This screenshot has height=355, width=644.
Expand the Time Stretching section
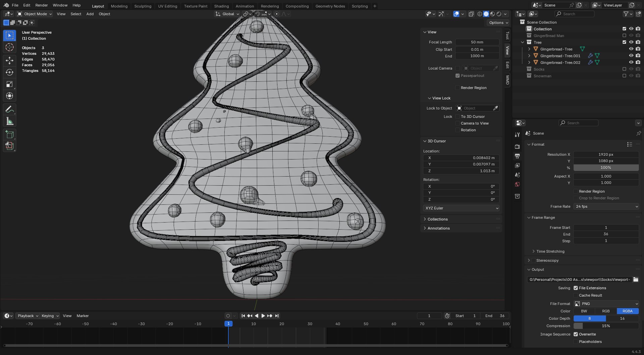tap(550, 251)
